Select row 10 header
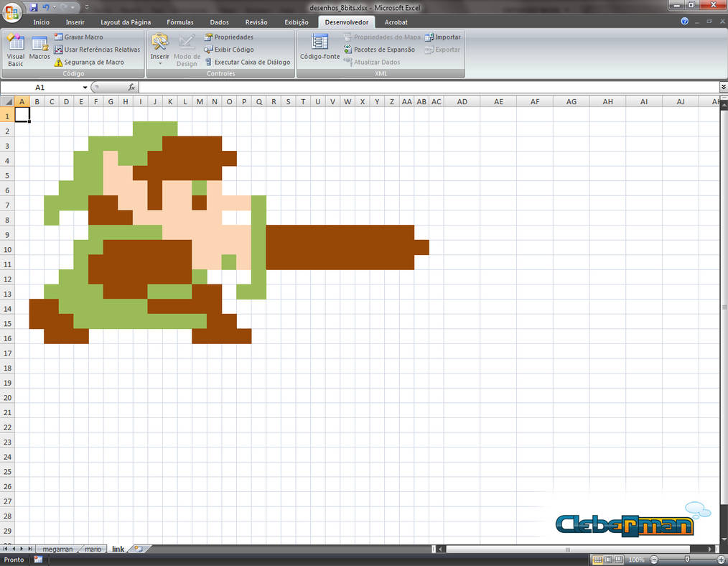This screenshot has height=566, width=728. tap(7, 249)
